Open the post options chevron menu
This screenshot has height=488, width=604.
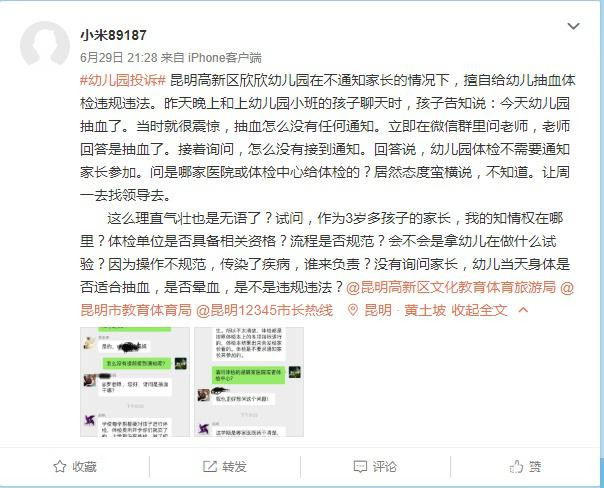pyautogui.click(x=574, y=27)
